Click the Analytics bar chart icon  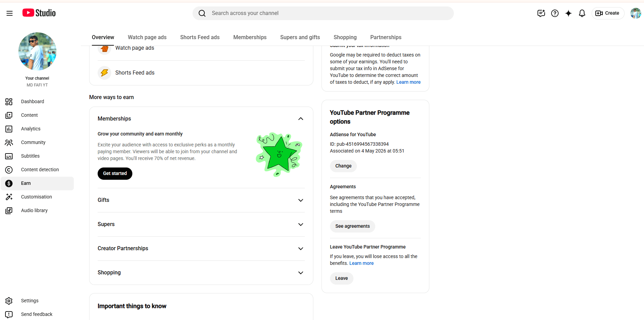click(9, 129)
